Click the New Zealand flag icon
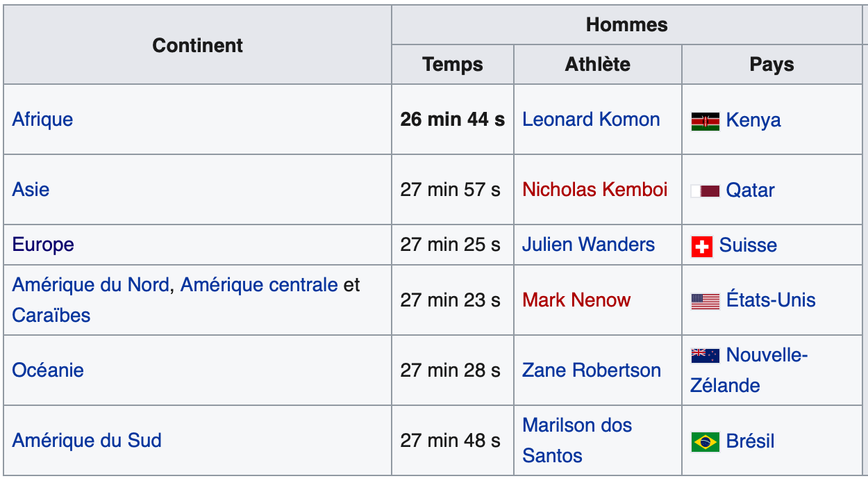Image resolution: width=868 pixels, height=481 pixels. [x=705, y=356]
